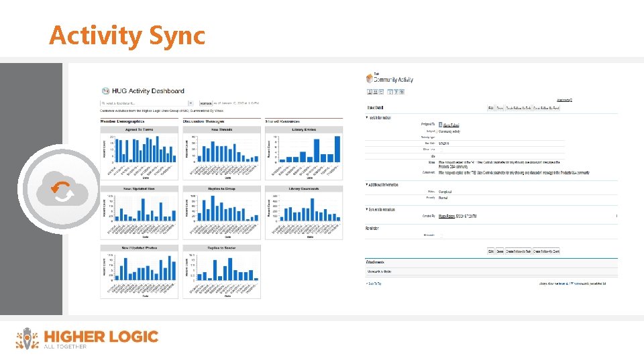Open the Library Downloads chart

point(304,213)
